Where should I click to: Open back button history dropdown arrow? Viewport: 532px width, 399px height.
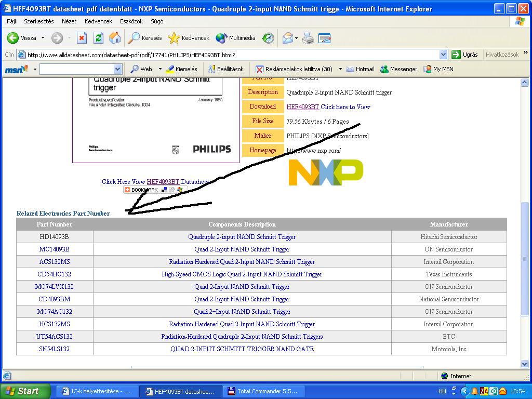pos(43,38)
